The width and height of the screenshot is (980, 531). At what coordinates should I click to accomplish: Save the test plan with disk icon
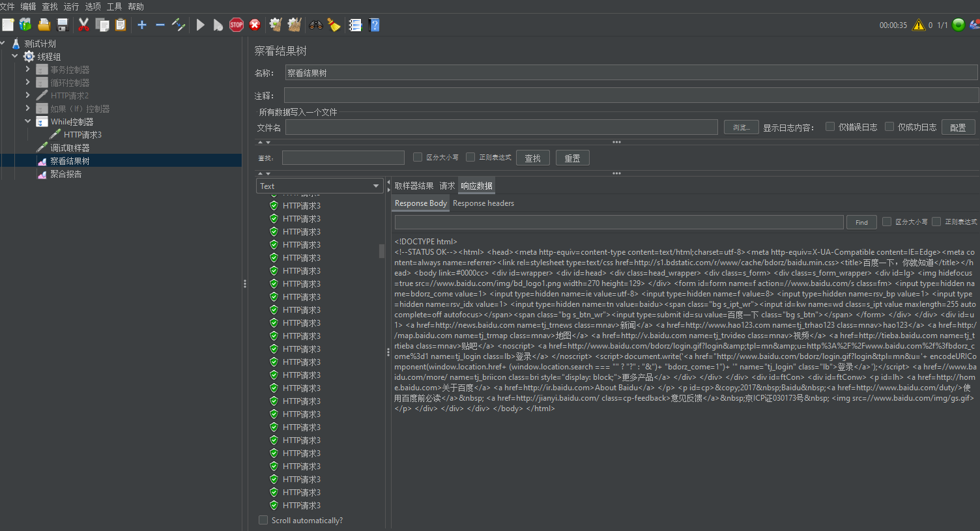pyautogui.click(x=63, y=25)
